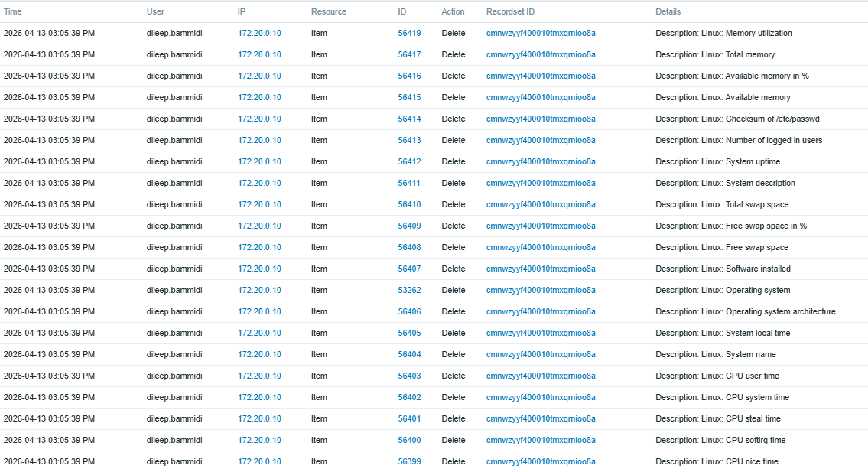Open Recordset ID in Total memory row
Viewport: 868px width, 472px height.
(x=541, y=55)
